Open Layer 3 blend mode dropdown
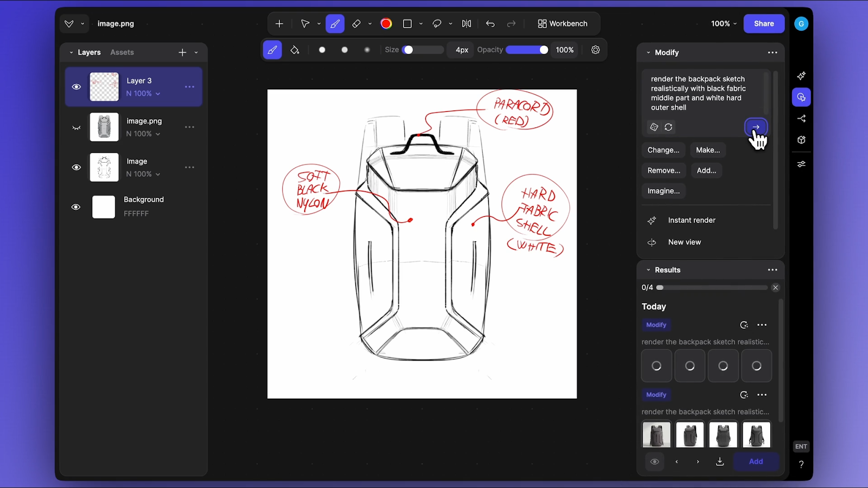The height and width of the screenshot is (488, 868). click(144, 94)
